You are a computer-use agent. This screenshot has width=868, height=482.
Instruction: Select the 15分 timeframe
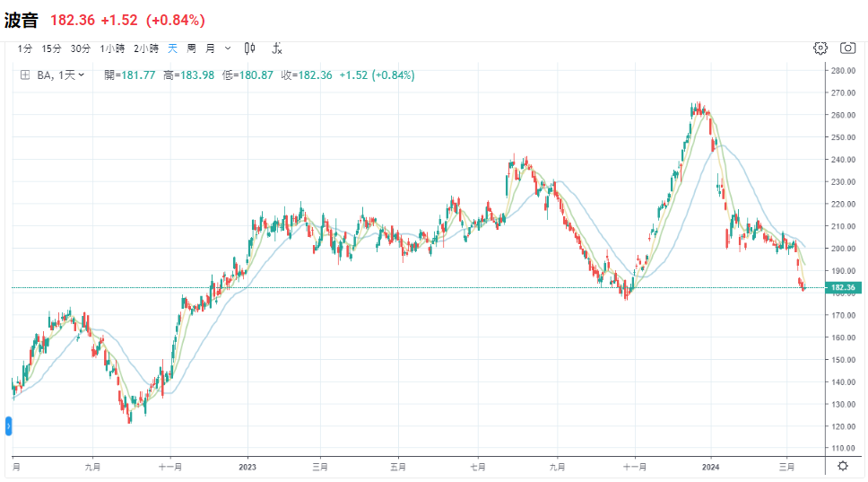51,48
